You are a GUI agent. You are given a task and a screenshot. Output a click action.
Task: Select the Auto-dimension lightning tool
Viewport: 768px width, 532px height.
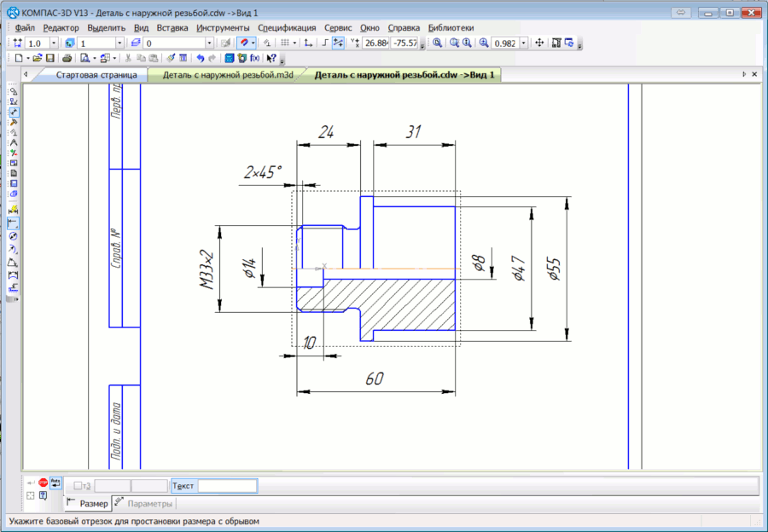pos(13,210)
